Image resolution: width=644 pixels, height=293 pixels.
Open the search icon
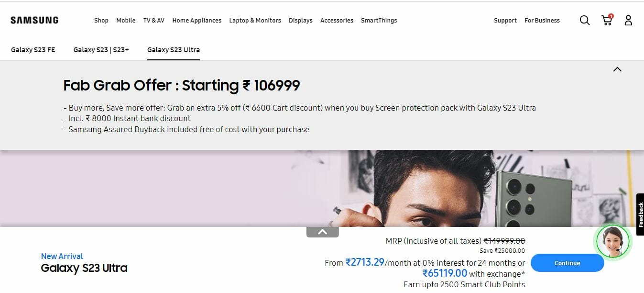point(585,20)
